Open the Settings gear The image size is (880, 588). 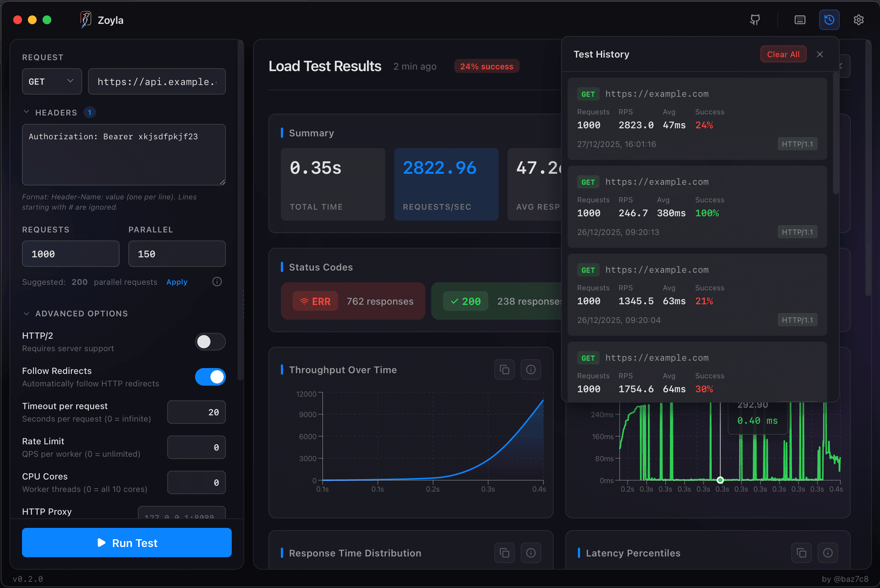pos(859,19)
